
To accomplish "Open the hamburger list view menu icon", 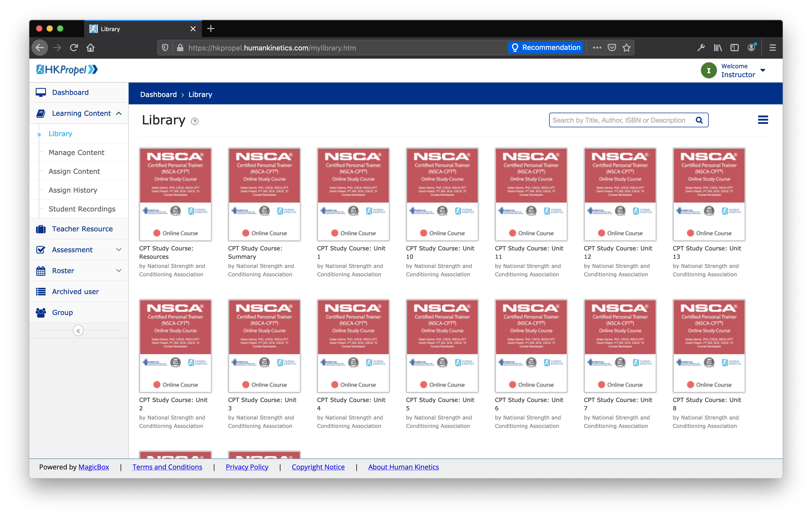I will (x=763, y=120).
